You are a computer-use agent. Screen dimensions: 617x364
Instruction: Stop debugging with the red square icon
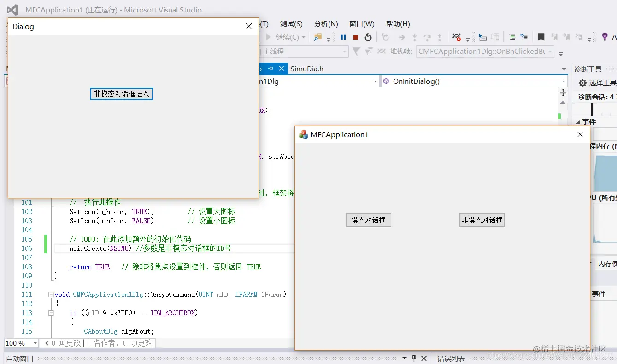356,37
